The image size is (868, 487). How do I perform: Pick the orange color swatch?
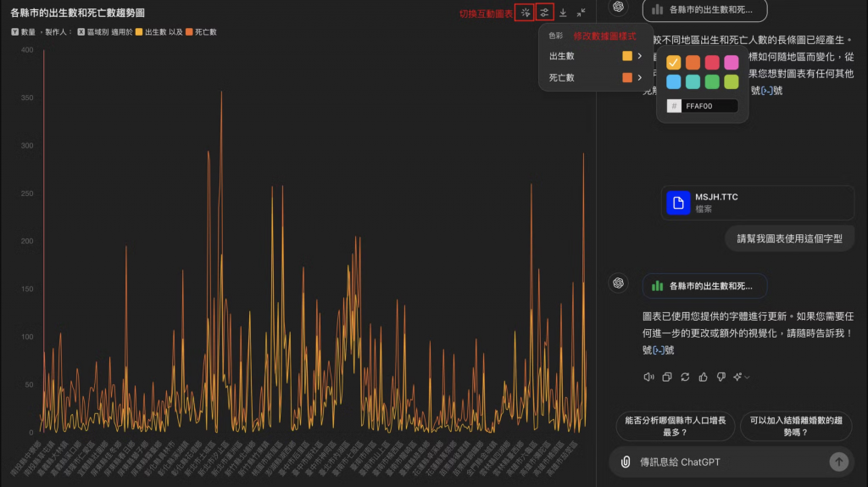(693, 62)
